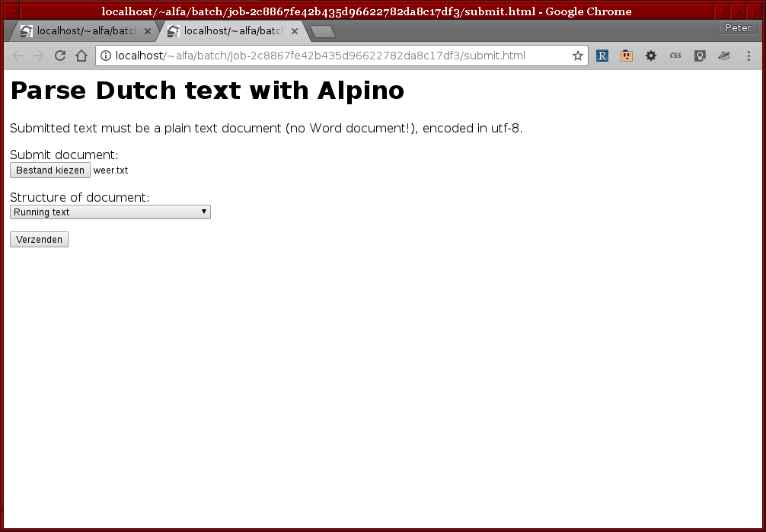
Task: Open the gear extension icon
Action: tap(651, 56)
